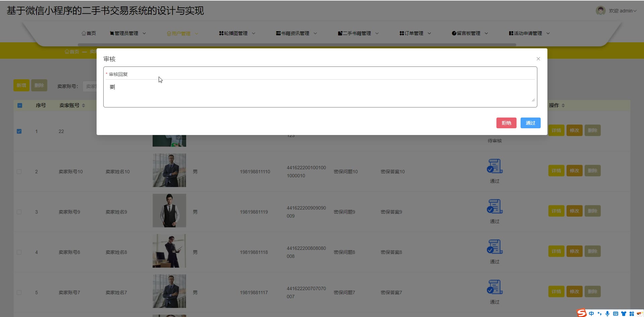
Task: Expand the 管理员管理 dropdown menu
Action: (128, 33)
